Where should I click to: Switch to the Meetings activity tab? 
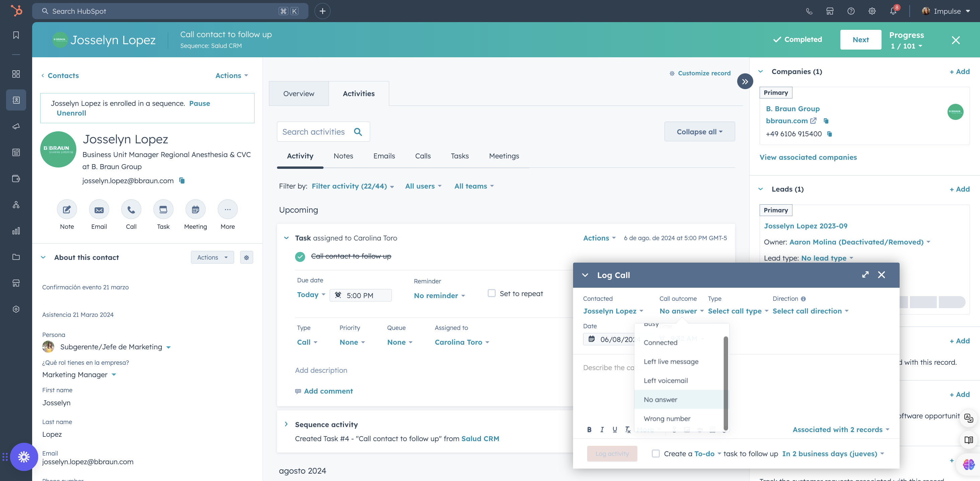point(504,156)
